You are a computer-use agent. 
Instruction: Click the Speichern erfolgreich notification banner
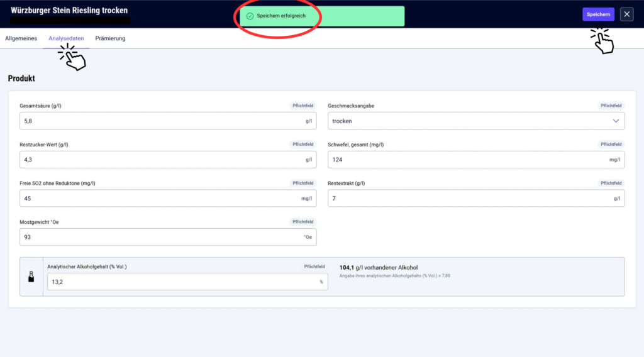tap(322, 16)
